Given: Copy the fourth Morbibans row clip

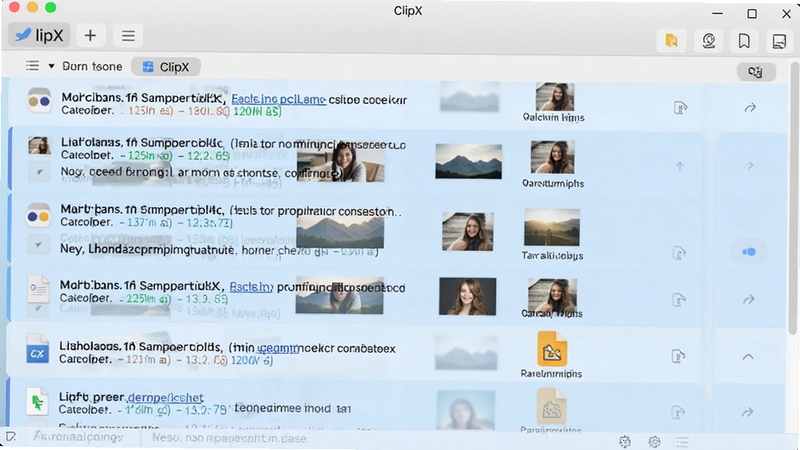Looking at the screenshot, I should click(679, 299).
